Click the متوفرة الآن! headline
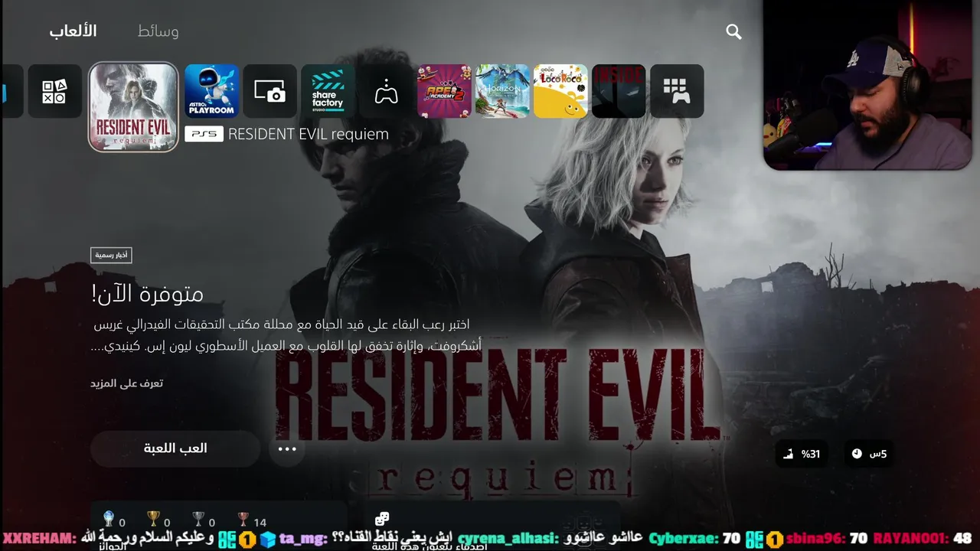 (x=147, y=293)
